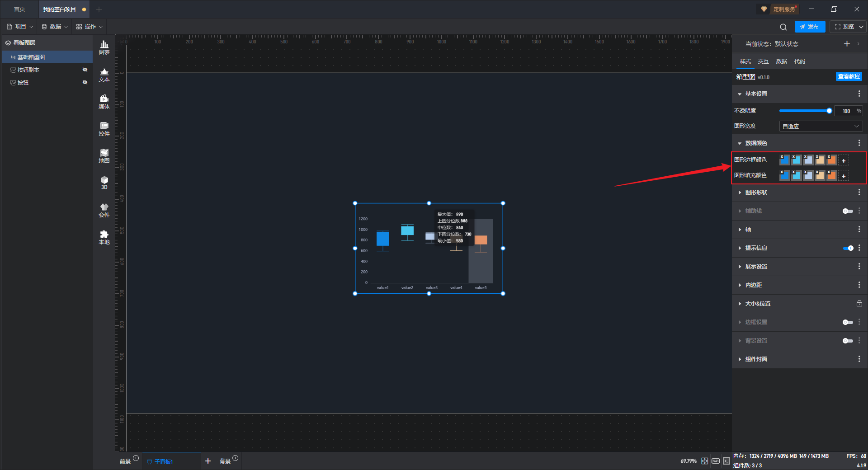868x470 pixels.
Task: Expand the 内边距 section
Action: tap(740, 285)
